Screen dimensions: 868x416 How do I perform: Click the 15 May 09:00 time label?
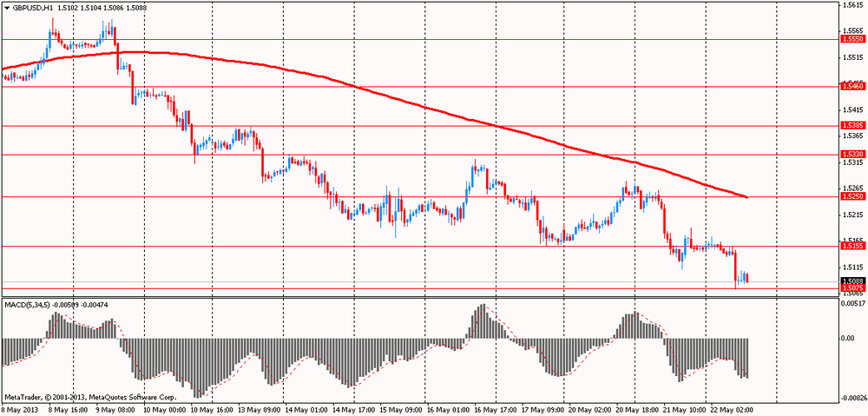pyautogui.click(x=400, y=410)
